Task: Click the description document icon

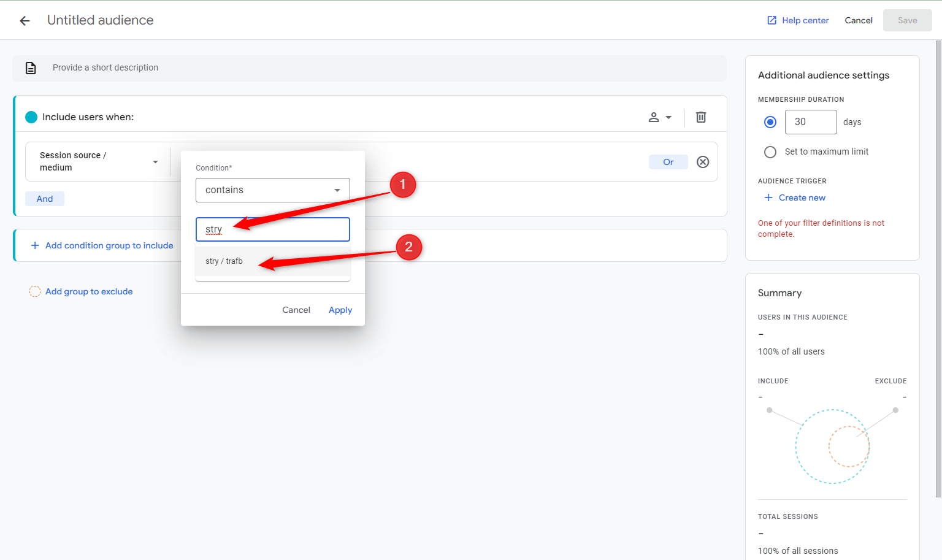Action: click(31, 68)
